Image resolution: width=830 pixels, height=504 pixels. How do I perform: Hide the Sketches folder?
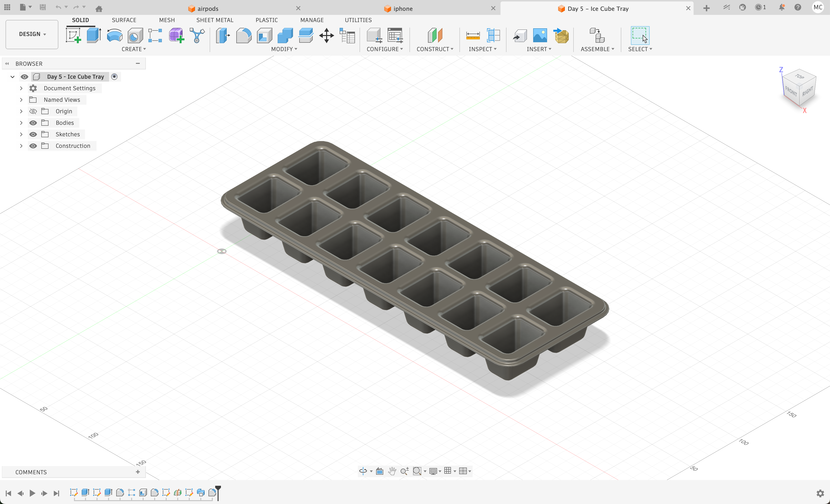pos(33,134)
